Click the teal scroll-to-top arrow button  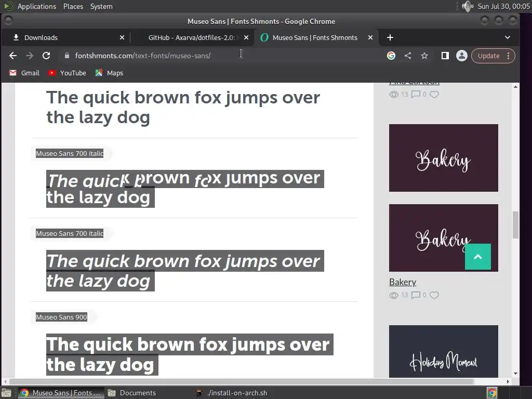(x=478, y=257)
